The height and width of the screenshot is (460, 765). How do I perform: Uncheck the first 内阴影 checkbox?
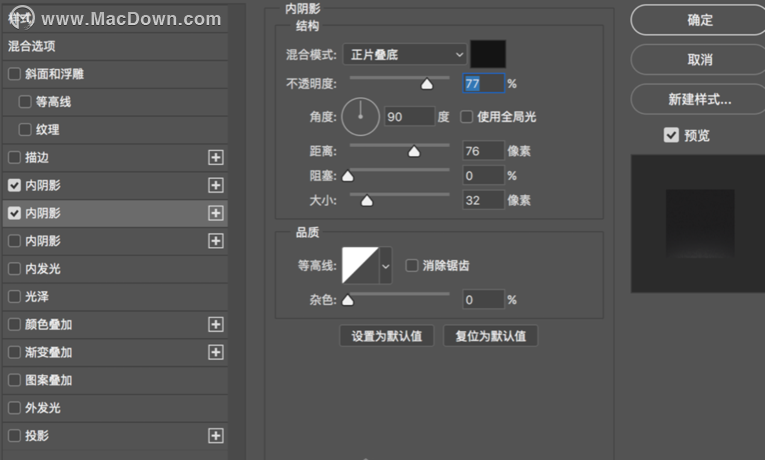point(14,185)
